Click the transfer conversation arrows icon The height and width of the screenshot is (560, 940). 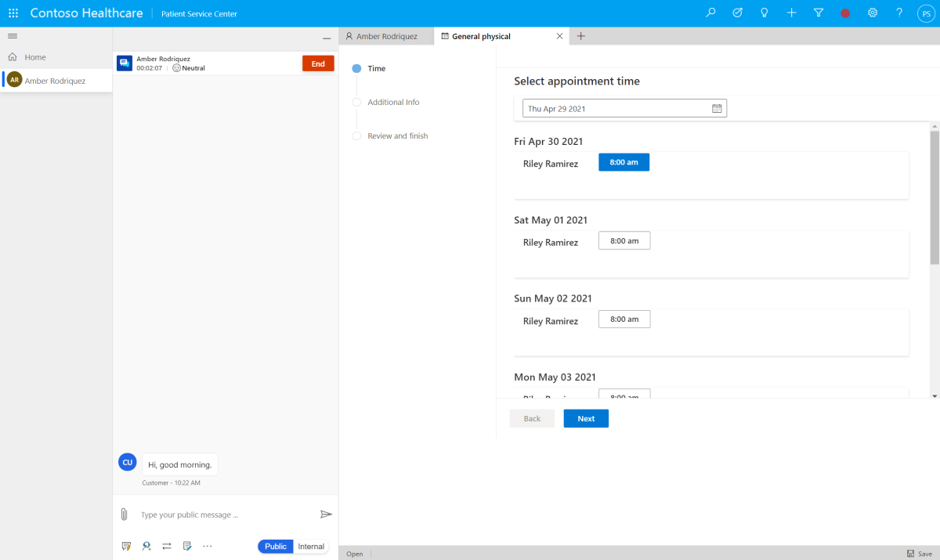coord(167,546)
